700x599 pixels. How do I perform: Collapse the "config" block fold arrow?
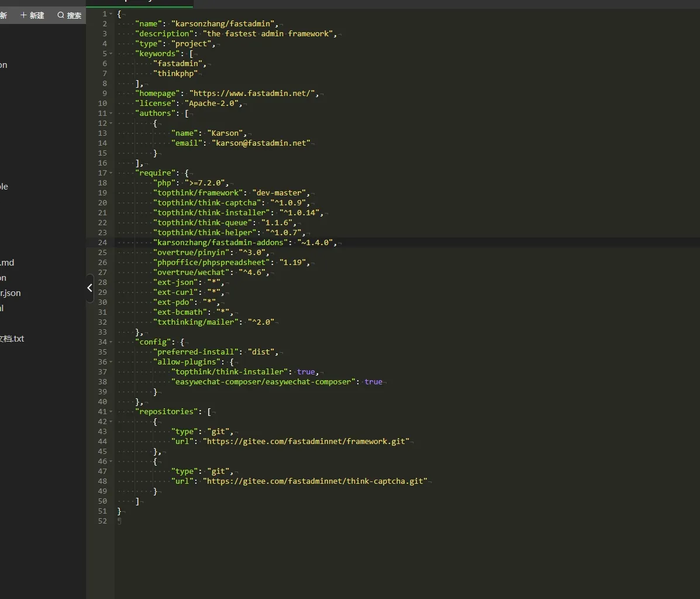point(111,342)
